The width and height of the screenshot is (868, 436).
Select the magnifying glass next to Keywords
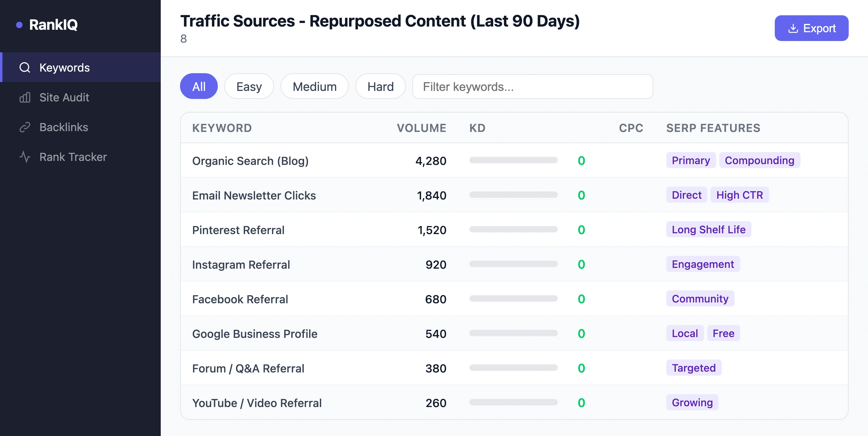[x=25, y=68]
